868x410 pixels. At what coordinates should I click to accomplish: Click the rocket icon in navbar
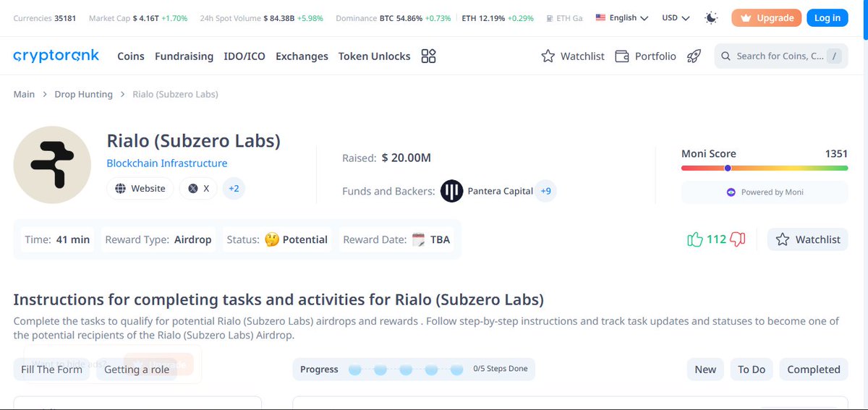[694, 56]
